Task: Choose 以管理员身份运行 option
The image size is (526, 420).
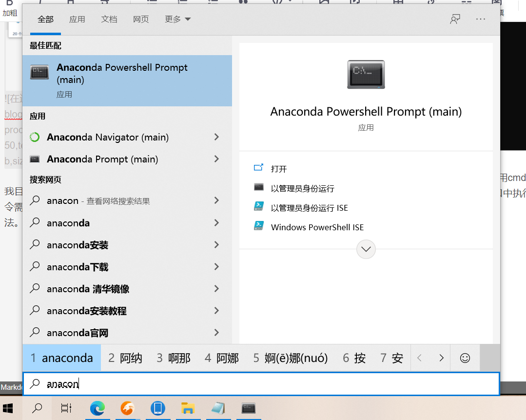Action: tap(302, 188)
